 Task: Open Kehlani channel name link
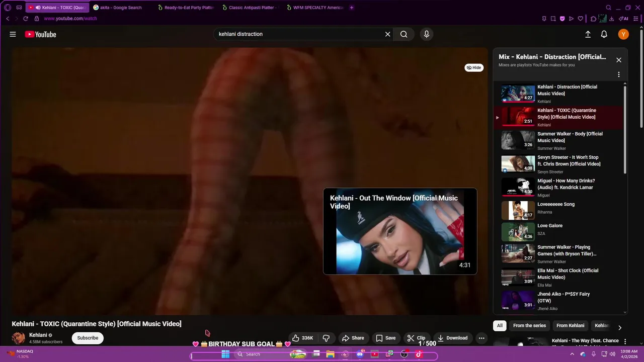point(38,335)
